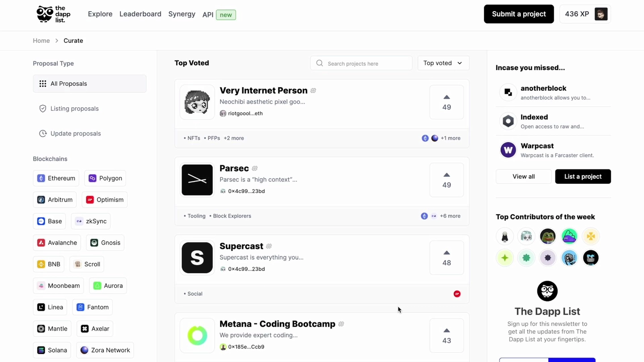Screen dimensions: 644x362
Task: Select All Proposals type
Action: coord(89,84)
